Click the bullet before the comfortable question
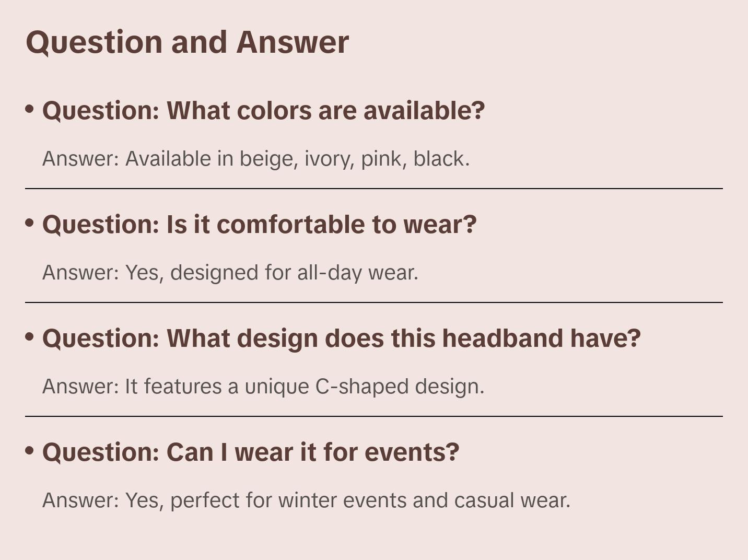 (30, 223)
